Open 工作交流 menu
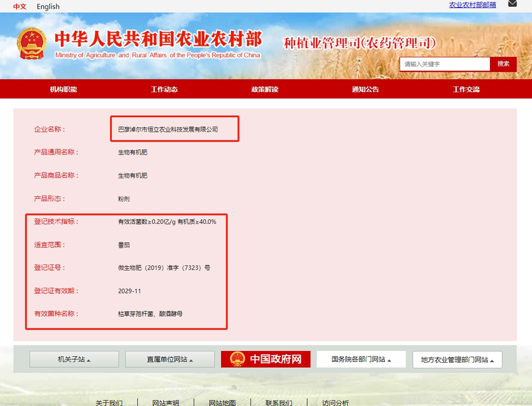This screenshot has height=406, width=532. [466, 89]
